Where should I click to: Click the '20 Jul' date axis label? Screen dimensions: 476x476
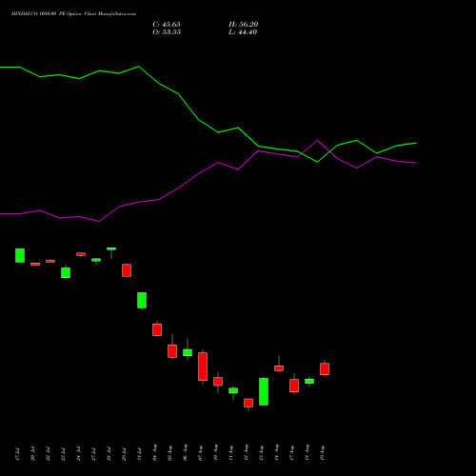pos(32,454)
